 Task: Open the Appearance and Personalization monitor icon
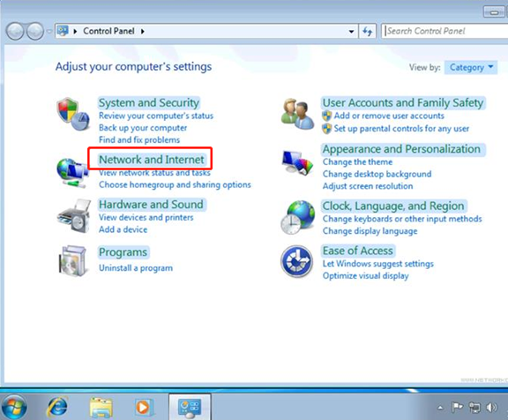coord(297,163)
